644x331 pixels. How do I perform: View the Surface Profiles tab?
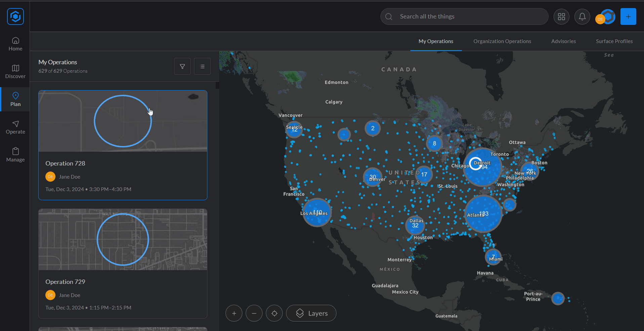[614, 41]
